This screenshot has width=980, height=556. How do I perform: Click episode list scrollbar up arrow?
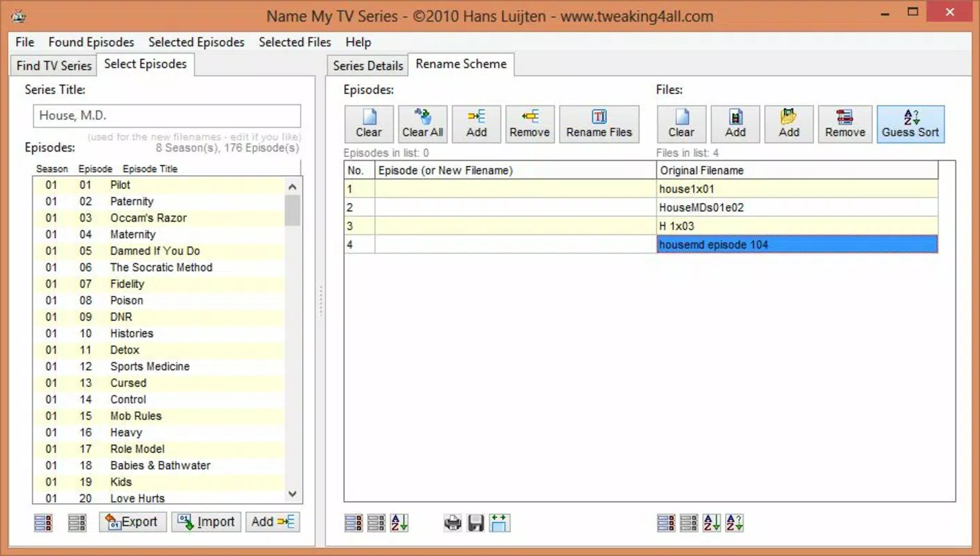tap(293, 186)
